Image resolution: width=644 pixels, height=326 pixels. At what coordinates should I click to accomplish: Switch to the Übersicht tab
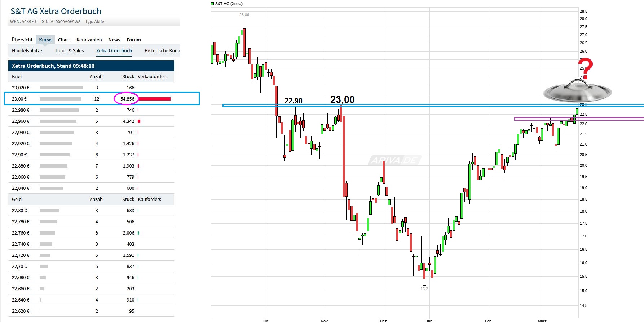(22, 40)
